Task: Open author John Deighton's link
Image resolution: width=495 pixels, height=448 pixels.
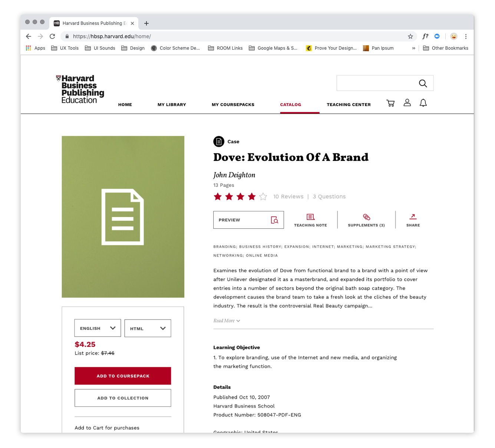Action: (x=234, y=175)
